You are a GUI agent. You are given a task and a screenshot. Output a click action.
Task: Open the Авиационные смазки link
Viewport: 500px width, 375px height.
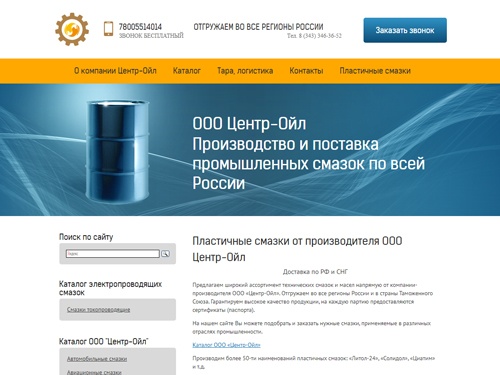pos(94,372)
